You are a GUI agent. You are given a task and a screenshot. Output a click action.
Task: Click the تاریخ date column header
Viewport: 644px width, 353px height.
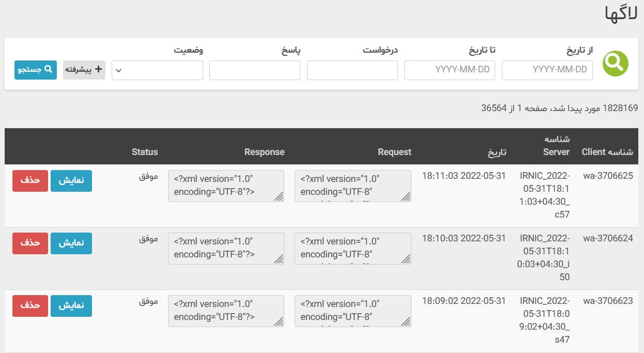coord(497,152)
